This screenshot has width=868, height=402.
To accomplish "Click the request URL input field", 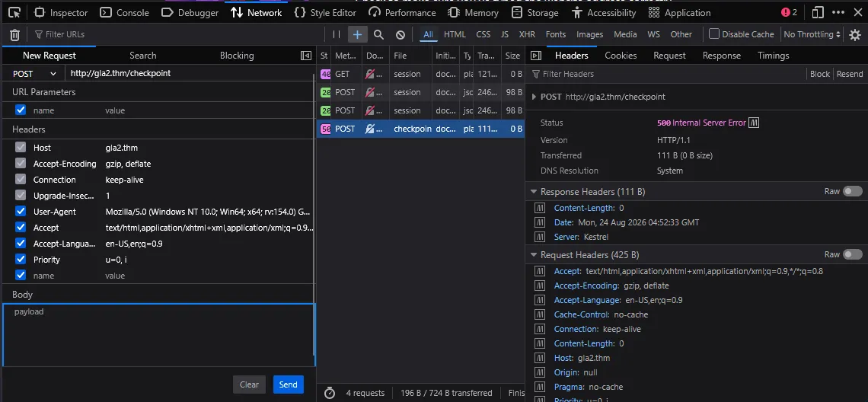I will click(190, 73).
